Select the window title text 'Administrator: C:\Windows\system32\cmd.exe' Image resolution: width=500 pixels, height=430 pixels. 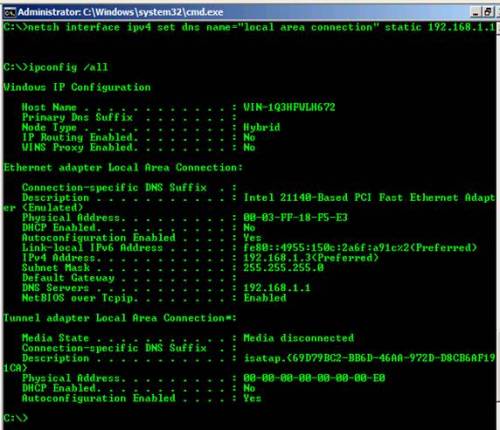coord(120,12)
